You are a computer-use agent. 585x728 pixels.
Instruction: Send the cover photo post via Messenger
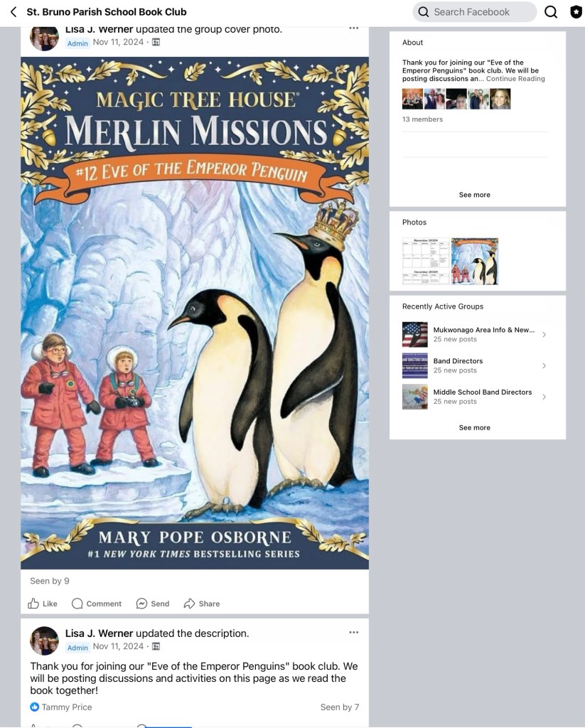pos(153,604)
